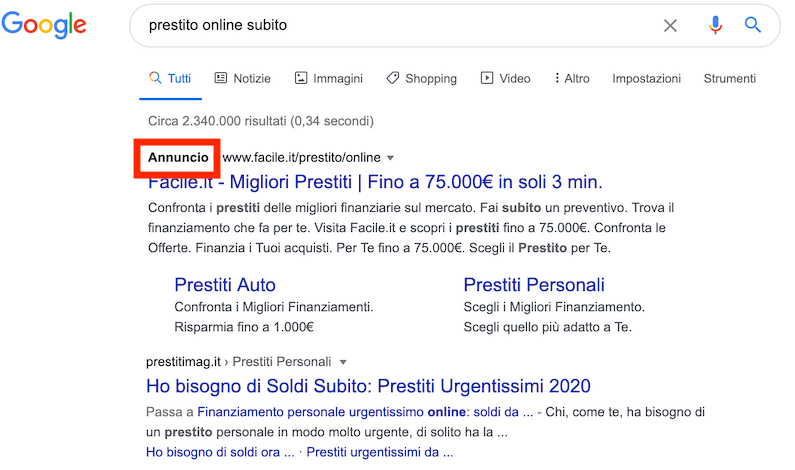Open the Strumenti tools menu

point(729,78)
